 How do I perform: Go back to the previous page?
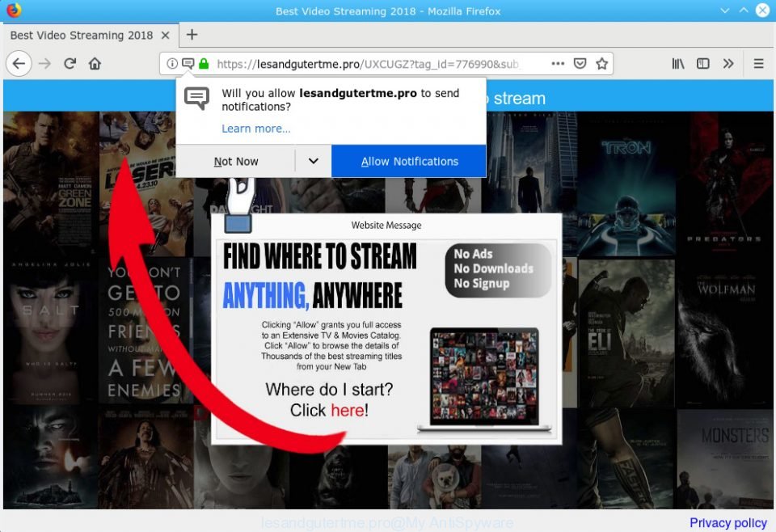[x=19, y=64]
